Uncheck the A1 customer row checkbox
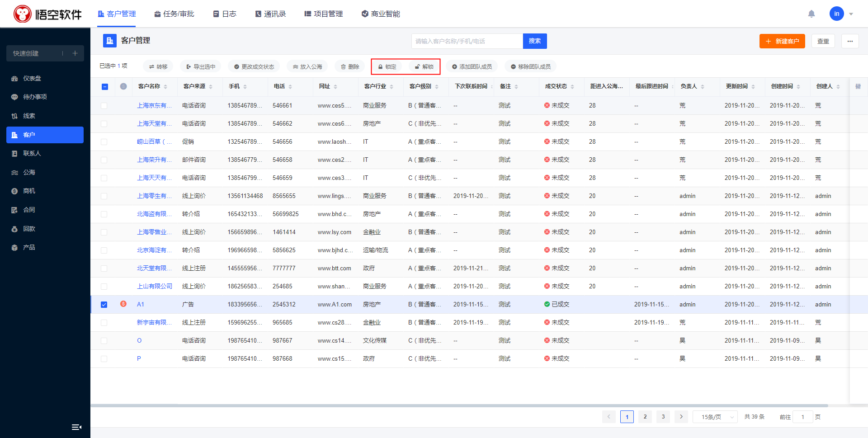The image size is (868, 438). [x=104, y=305]
